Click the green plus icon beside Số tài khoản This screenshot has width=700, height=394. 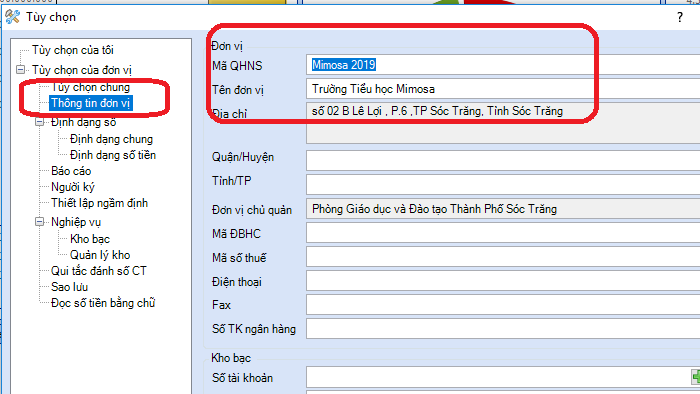coord(696,377)
